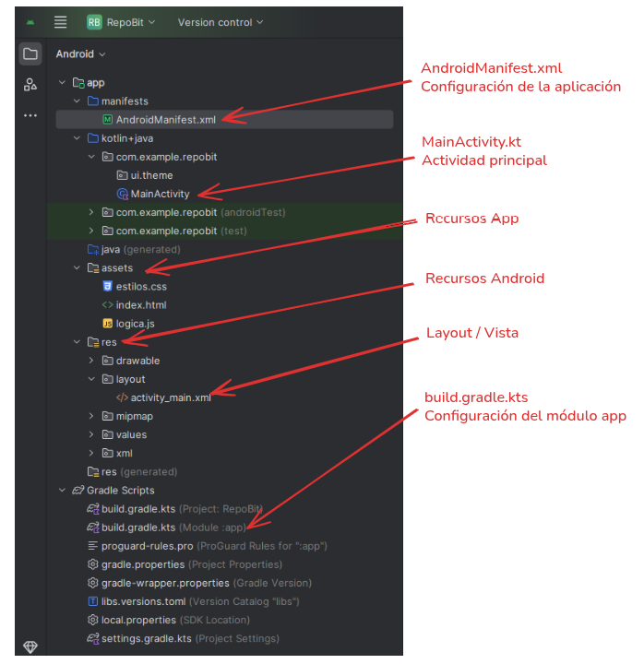The width and height of the screenshot is (644, 664).
Task: Open the Android project view selector
Action: click(80, 54)
